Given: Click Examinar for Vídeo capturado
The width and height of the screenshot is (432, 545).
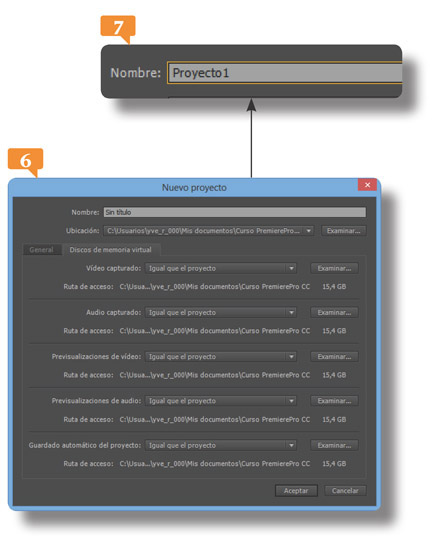Looking at the screenshot, I should [334, 268].
